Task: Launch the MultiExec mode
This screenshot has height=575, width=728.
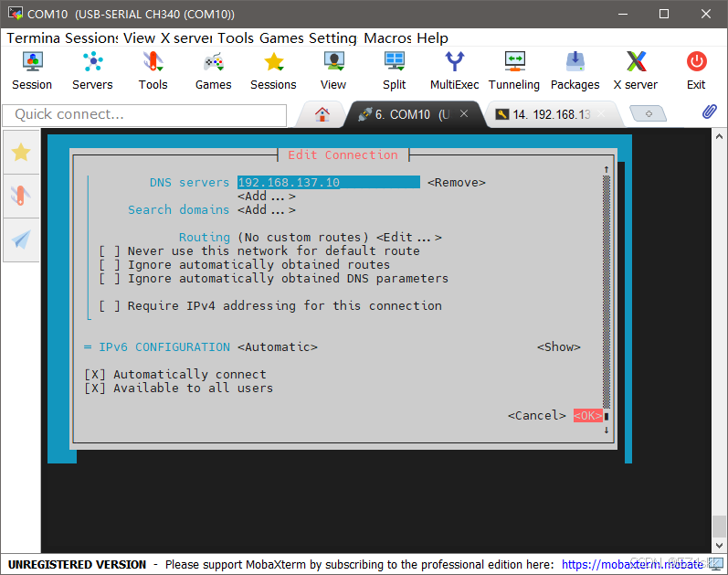Action: (x=454, y=70)
